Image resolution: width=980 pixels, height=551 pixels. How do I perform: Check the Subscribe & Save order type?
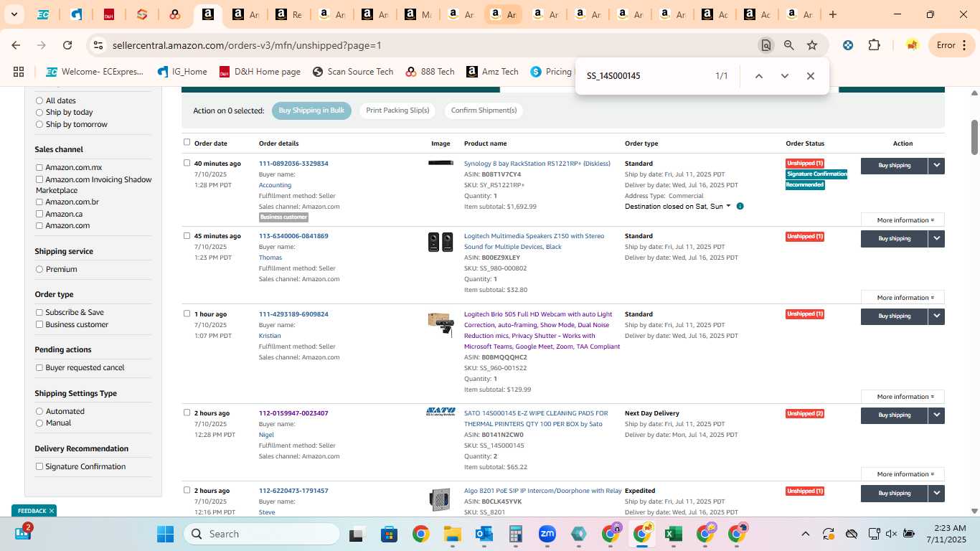click(39, 312)
